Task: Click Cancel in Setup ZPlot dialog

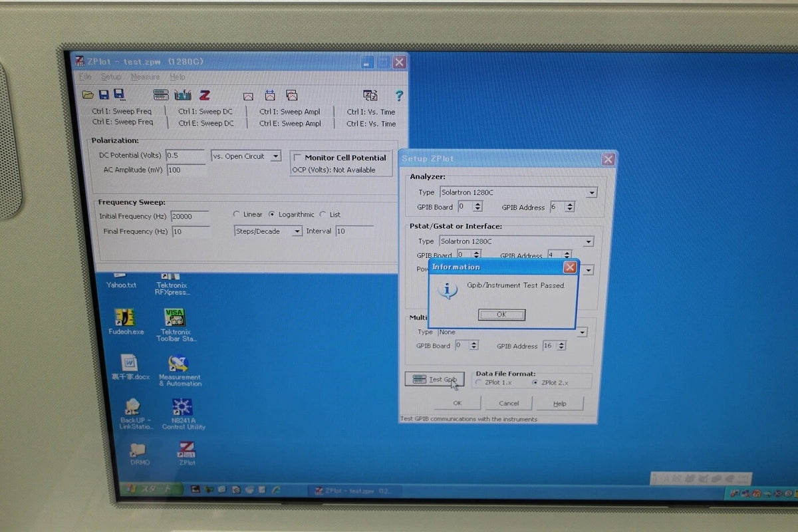Action: pyautogui.click(x=509, y=403)
